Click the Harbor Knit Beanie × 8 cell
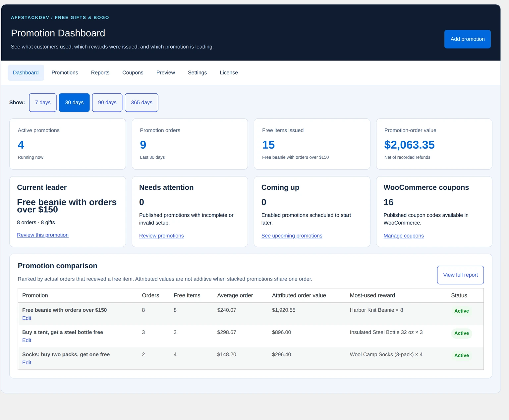 click(376, 310)
